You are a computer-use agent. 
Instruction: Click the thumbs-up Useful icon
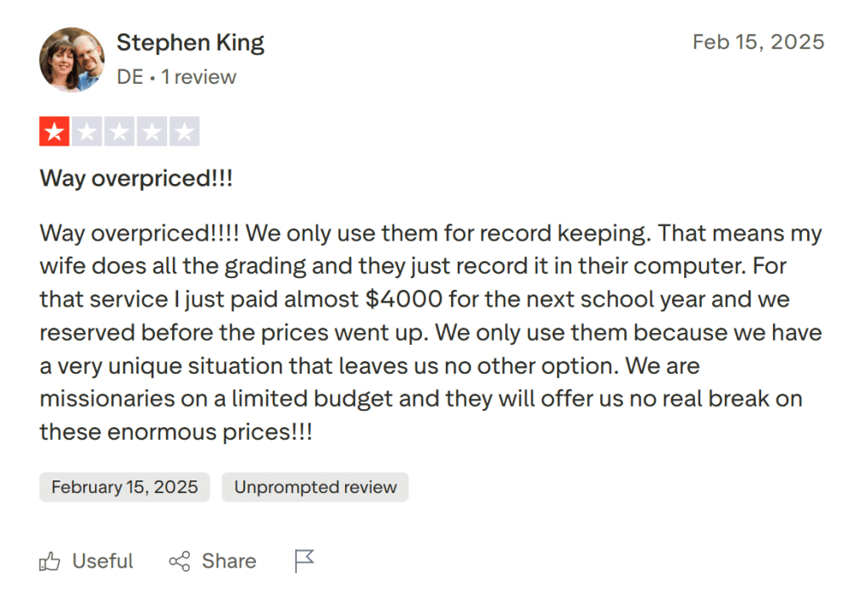coord(50,561)
